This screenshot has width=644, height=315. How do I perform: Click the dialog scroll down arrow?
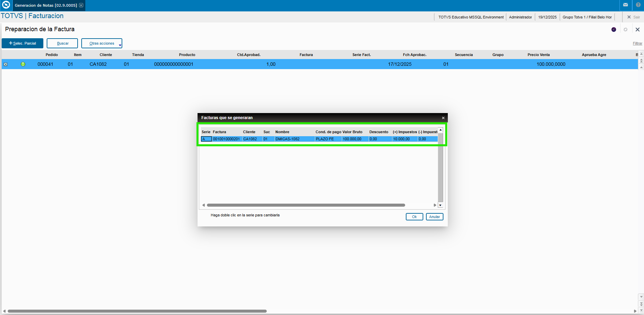(440, 205)
